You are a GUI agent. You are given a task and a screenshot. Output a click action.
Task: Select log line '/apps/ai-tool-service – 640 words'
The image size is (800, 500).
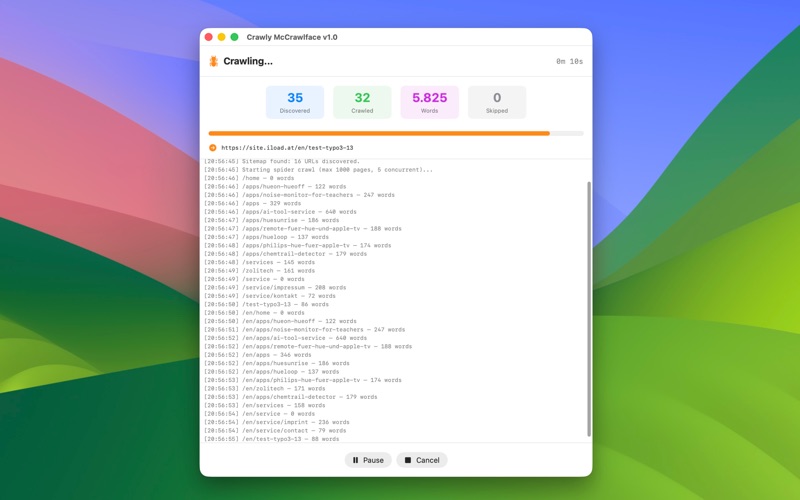[280, 212]
